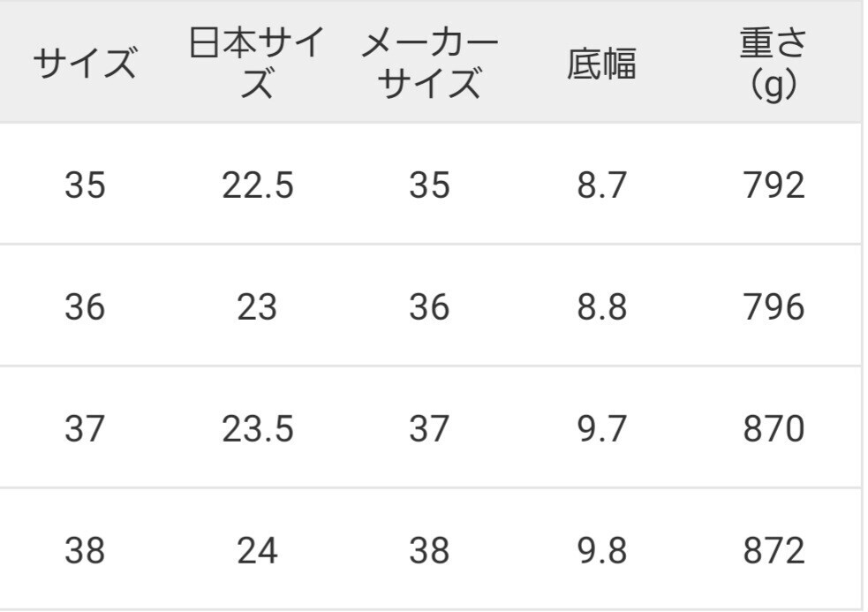Select Japan size 22.5 cell

258,185
